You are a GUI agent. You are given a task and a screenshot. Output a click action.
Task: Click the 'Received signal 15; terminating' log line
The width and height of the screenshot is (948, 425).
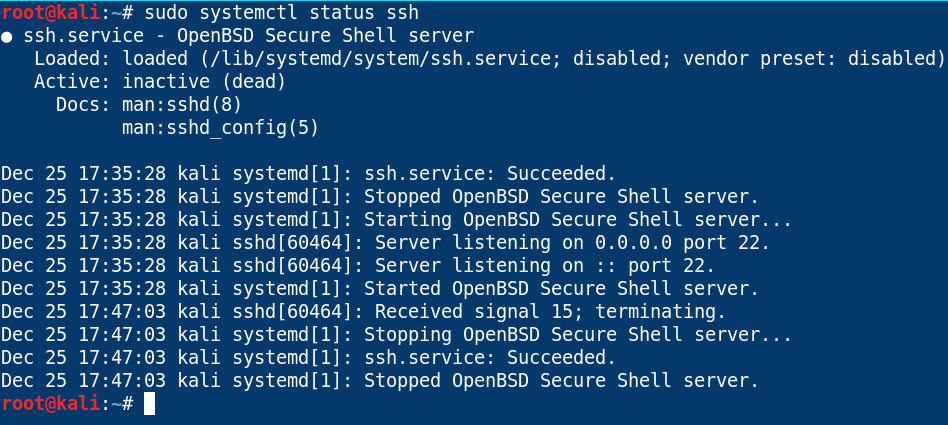[363, 312]
